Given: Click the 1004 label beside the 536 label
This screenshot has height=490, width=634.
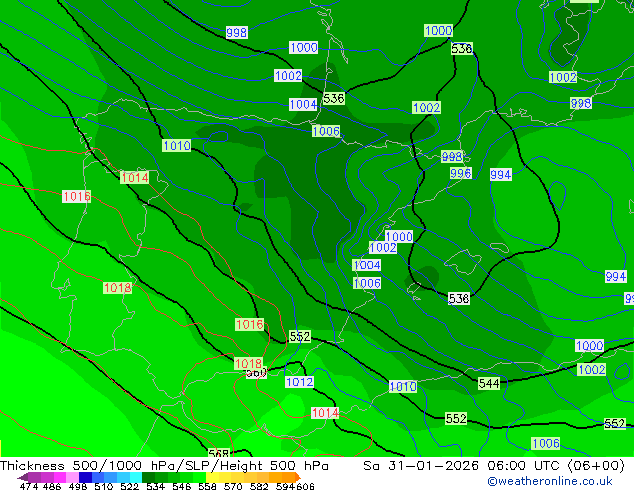Looking at the screenshot, I should tap(303, 105).
